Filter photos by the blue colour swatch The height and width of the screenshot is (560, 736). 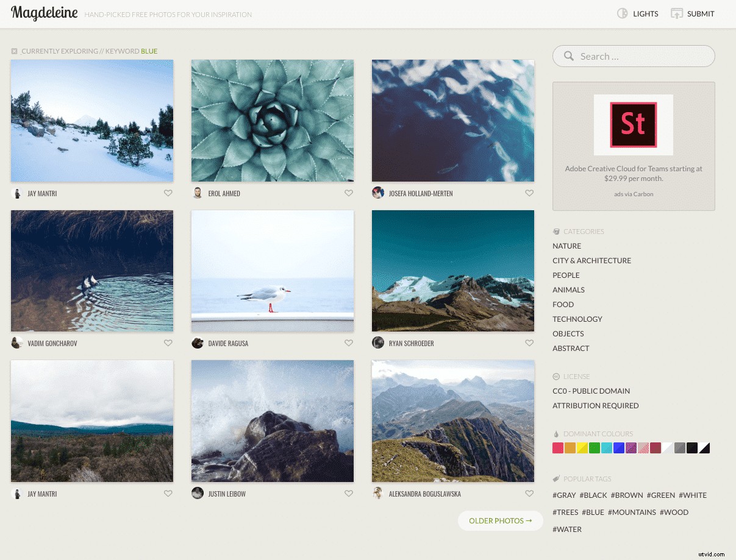pos(619,448)
